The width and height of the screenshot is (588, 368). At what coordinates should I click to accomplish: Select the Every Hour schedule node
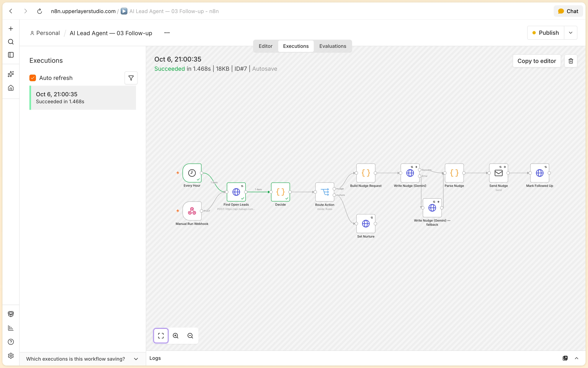[192, 173]
